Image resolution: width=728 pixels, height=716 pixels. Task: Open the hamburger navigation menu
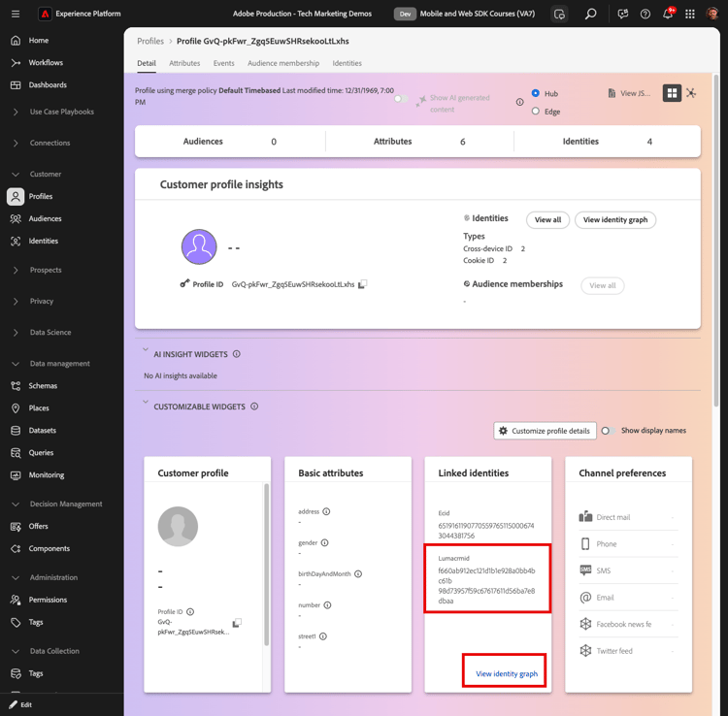16,14
